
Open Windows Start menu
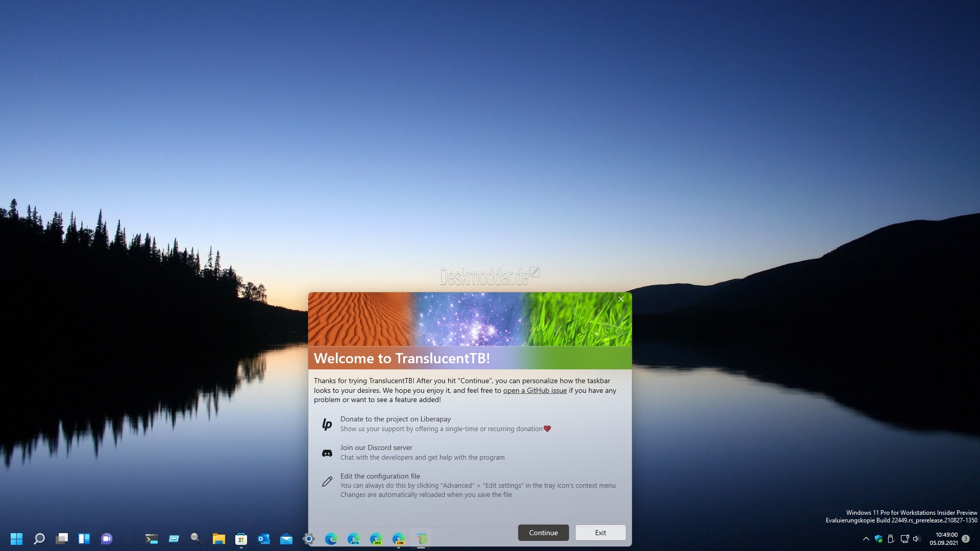click(x=16, y=539)
